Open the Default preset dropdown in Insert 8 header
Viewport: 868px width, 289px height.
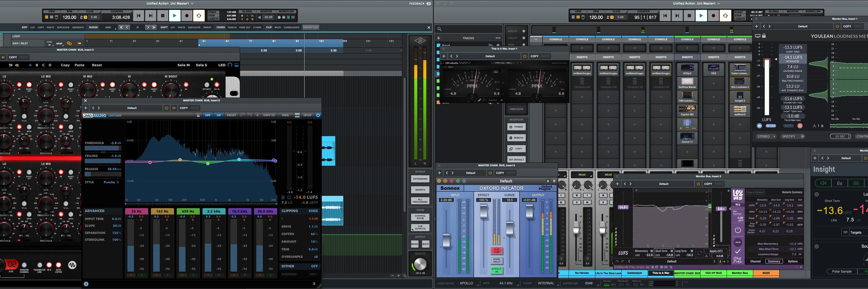point(132,108)
